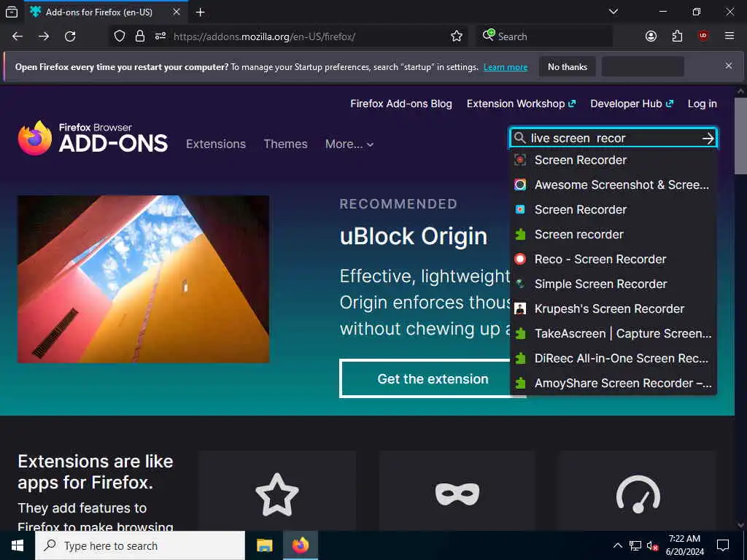Focus the browser toolbar Search box
The image size is (747, 560).
(543, 36)
